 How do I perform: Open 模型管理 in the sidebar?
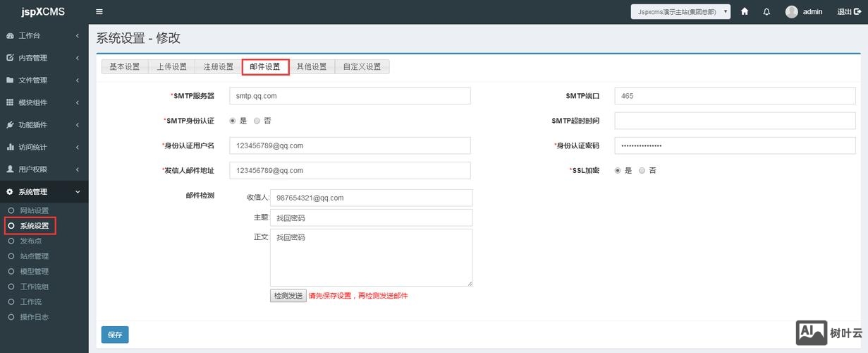34,271
